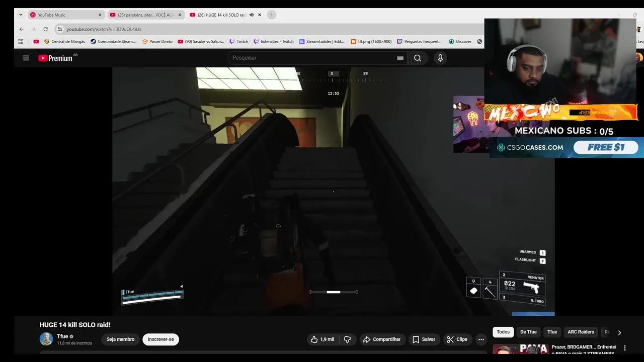Open the "(90) Sasuke vs Sakur..." bookmark
The height and width of the screenshot is (362, 644).
tap(201, 42)
